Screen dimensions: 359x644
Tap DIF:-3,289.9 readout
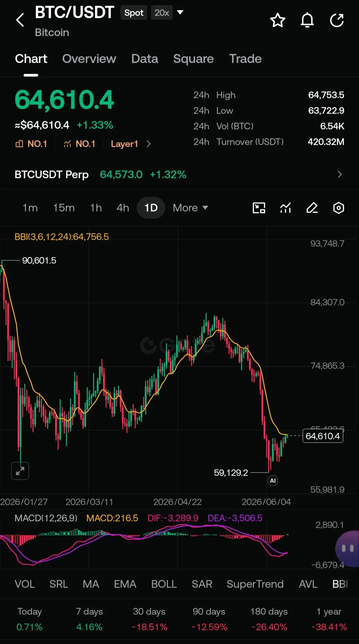pos(173,518)
